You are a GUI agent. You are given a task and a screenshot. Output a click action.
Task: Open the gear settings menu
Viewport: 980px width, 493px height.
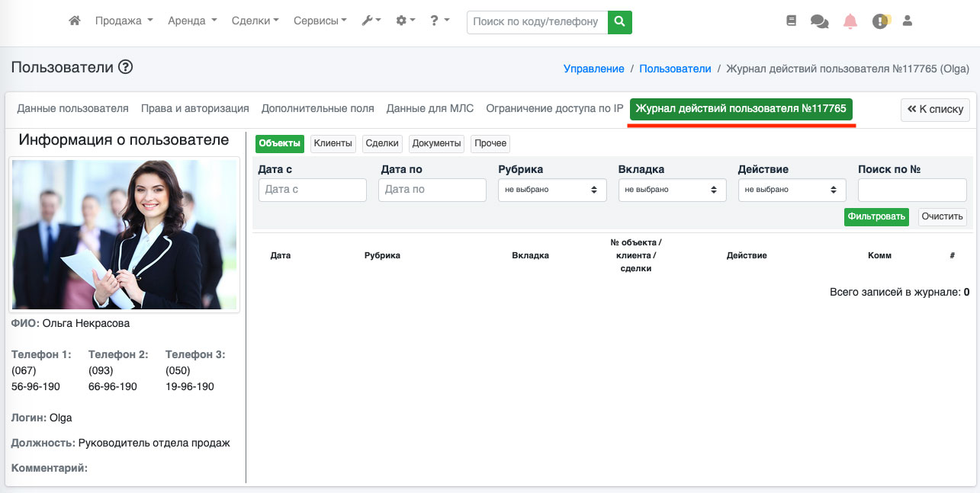(406, 21)
